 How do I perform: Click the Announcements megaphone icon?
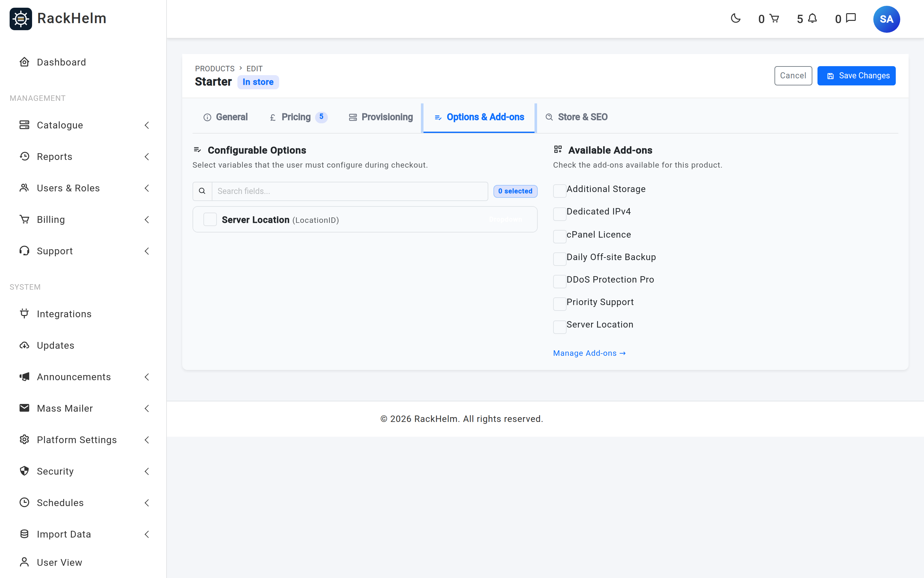click(x=24, y=377)
